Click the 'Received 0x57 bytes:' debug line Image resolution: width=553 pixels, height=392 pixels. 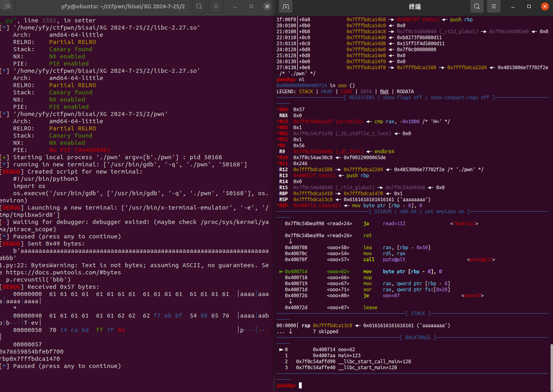pyautogui.click(x=50, y=287)
